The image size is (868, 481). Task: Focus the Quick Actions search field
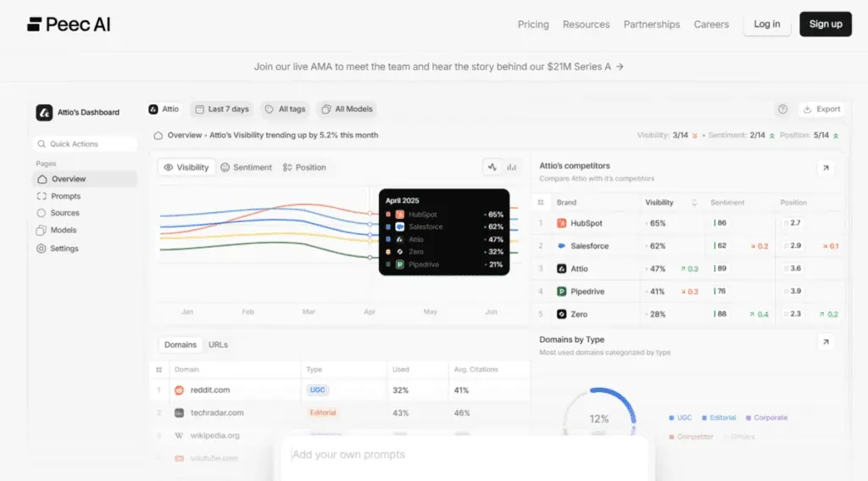(85, 144)
